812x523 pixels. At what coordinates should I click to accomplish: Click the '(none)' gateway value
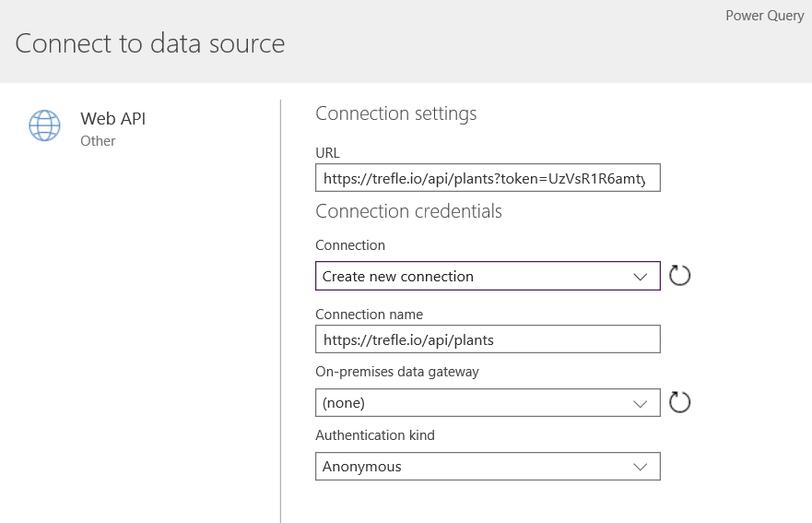344,403
